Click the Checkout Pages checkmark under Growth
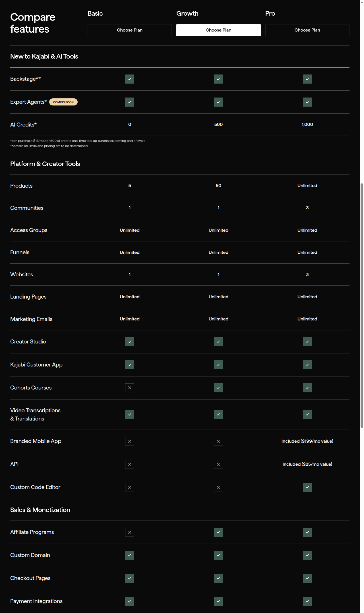This screenshot has height=613, width=364. click(x=218, y=578)
